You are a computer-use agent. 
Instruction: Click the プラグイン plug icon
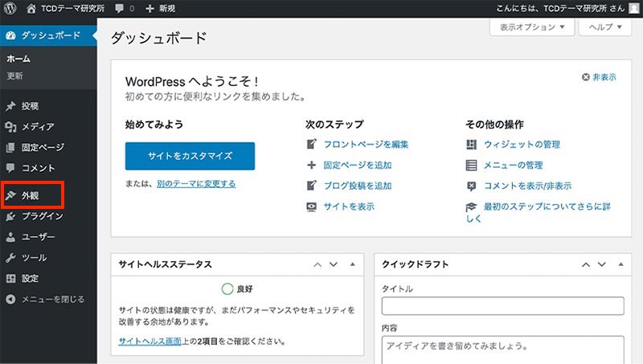10,216
